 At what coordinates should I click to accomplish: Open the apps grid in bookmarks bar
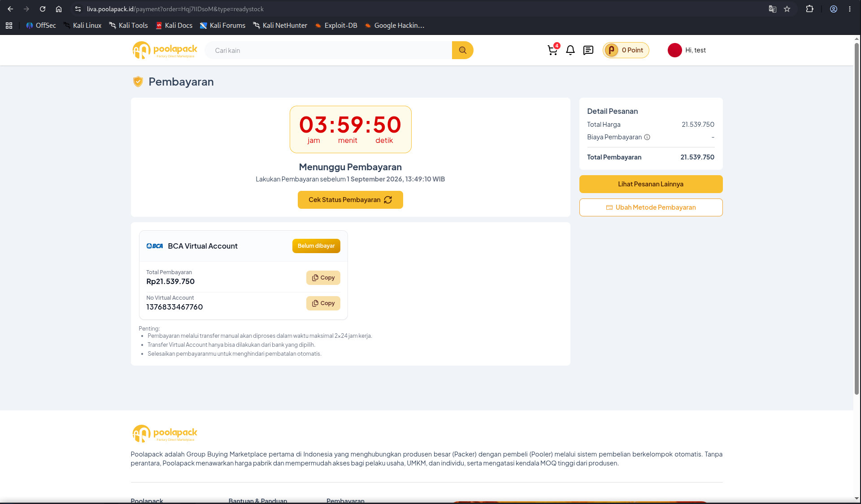(x=9, y=26)
